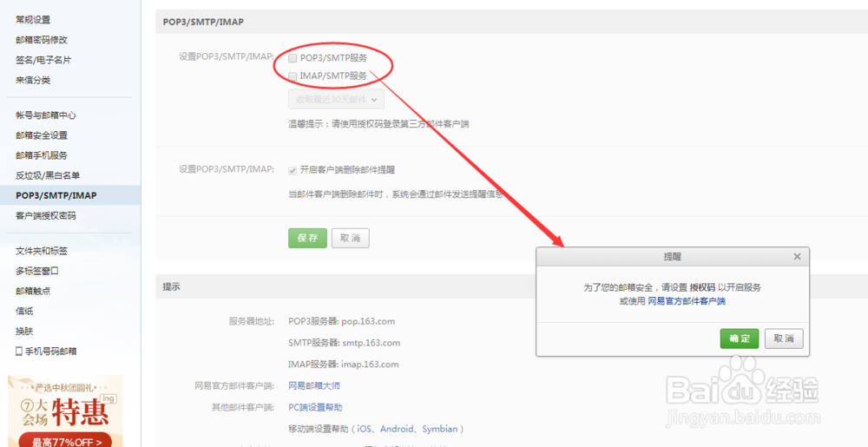Click 最高77%OFF button on banner
Viewport: 868px width, 447px height.
click(65, 442)
